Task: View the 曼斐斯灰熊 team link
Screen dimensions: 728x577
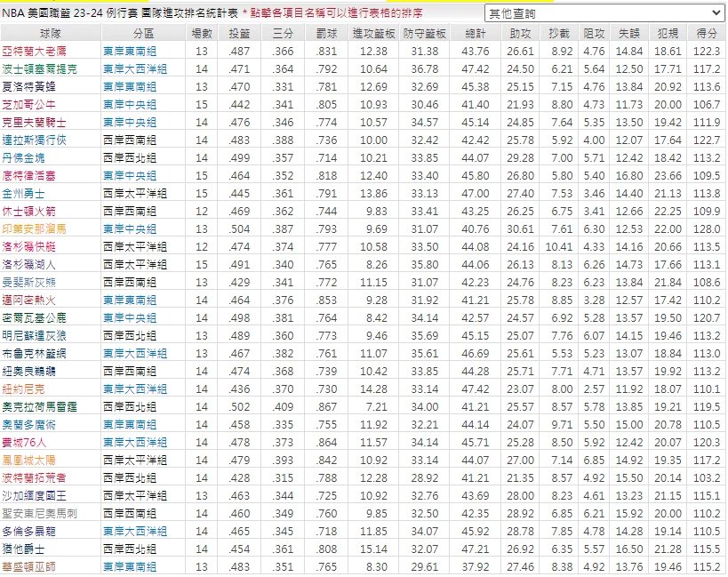Action: (28, 282)
